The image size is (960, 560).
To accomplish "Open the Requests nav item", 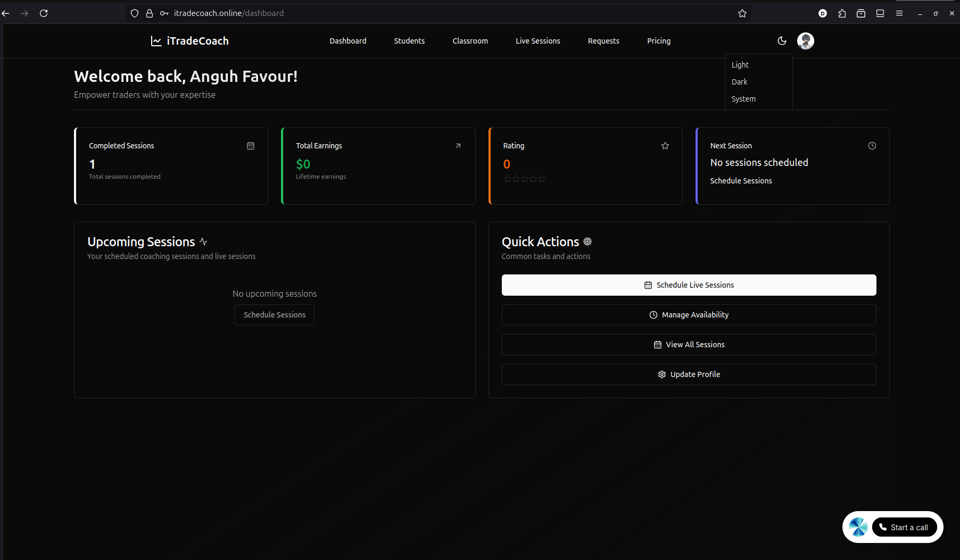I will click(x=603, y=41).
